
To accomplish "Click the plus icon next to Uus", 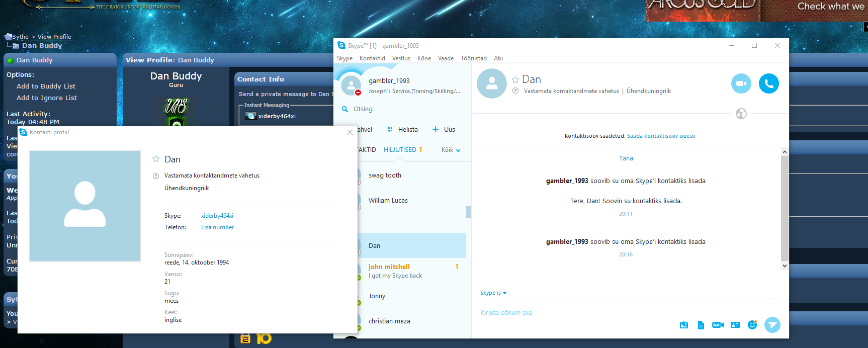I will 436,130.
